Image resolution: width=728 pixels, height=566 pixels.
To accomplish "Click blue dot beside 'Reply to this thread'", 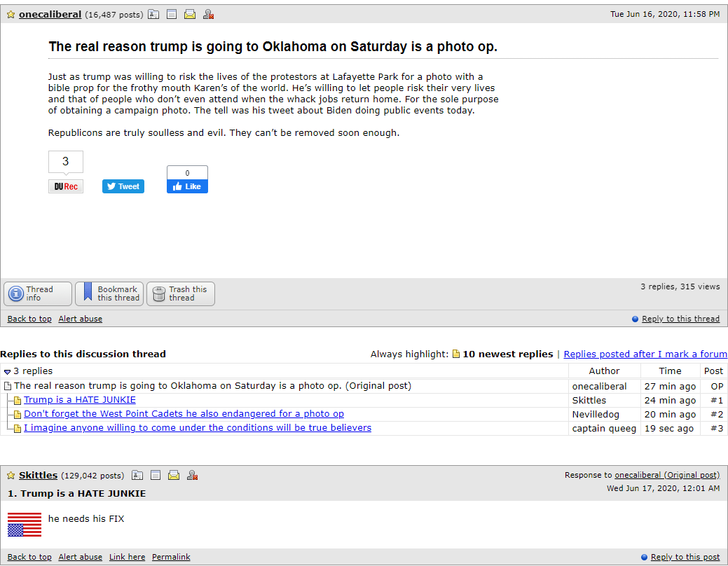I will 635,319.
